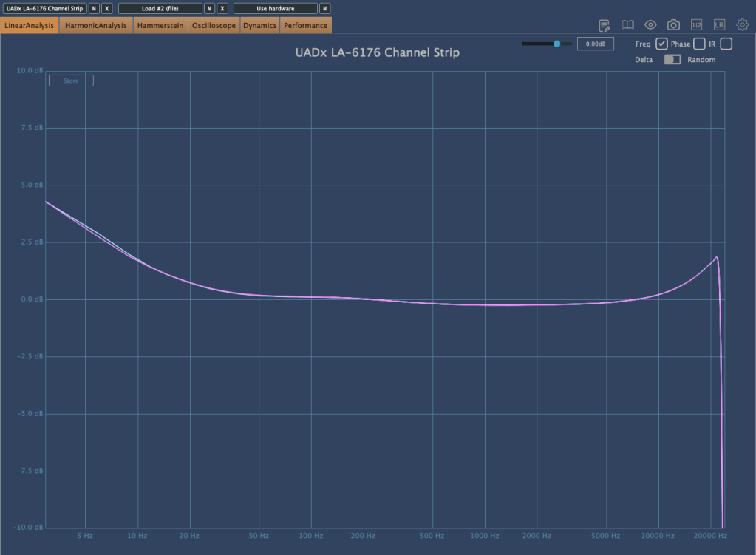Viewport: 756px width, 555px height.
Task: Toggle the Delta/Random switch
Action: click(x=672, y=60)
